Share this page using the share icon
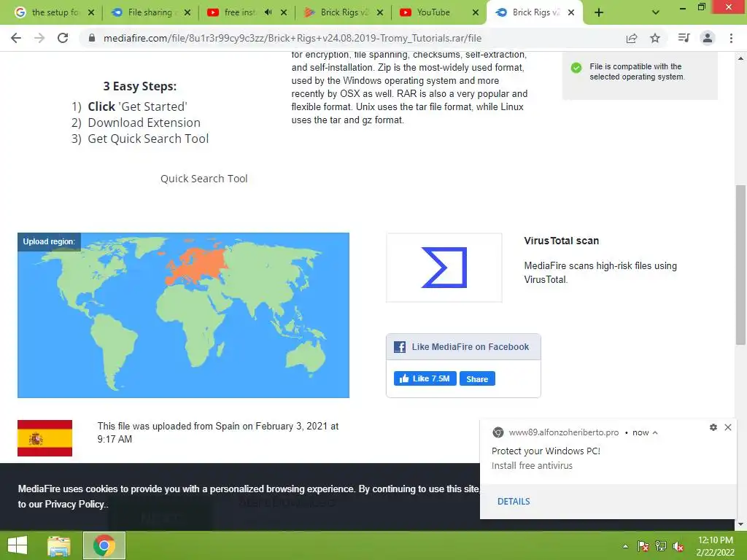Image resolution: width=747 pixels, height=560 pixels. 632,38
